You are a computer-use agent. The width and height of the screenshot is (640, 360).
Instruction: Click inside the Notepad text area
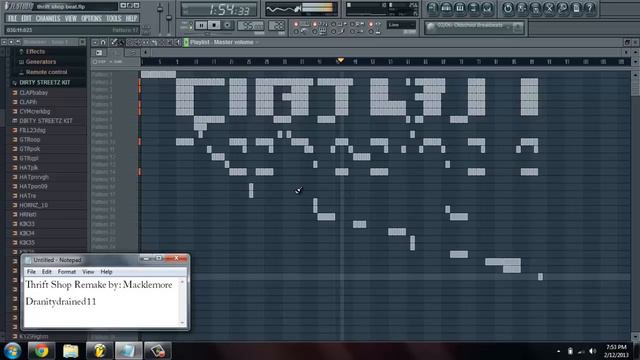tap(102, 302)
